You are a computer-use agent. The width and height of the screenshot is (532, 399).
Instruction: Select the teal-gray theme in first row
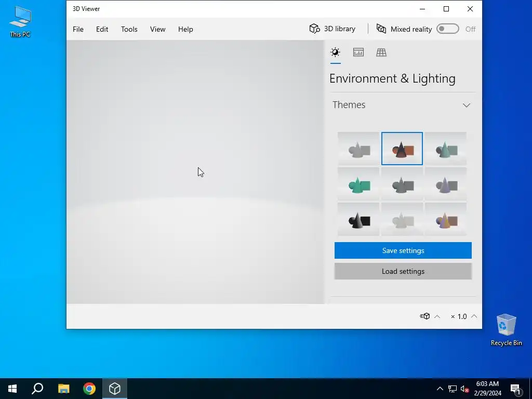point(446,149)
